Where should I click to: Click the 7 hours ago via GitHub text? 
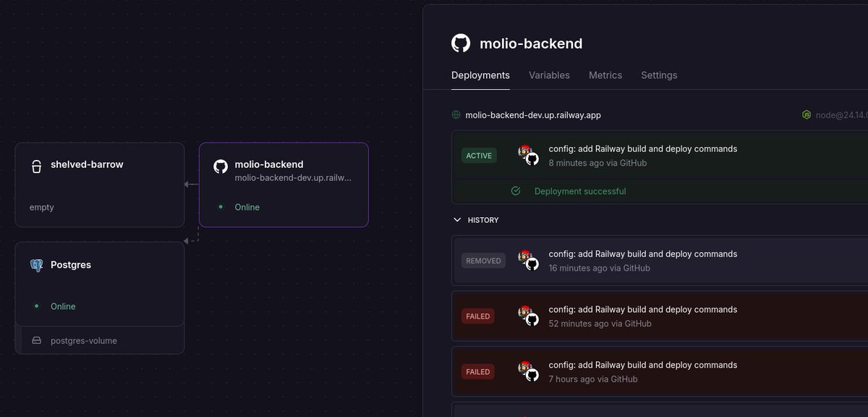tap(593, 379)
